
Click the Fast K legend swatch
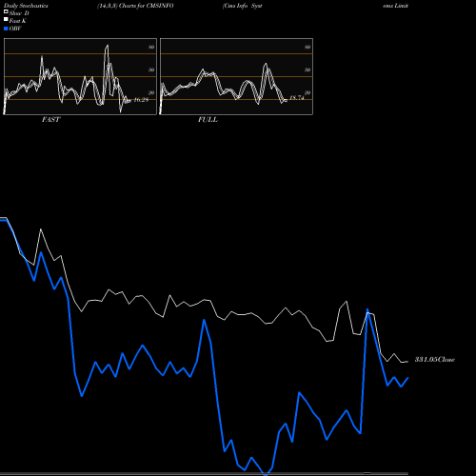click(x=6, y=19)
